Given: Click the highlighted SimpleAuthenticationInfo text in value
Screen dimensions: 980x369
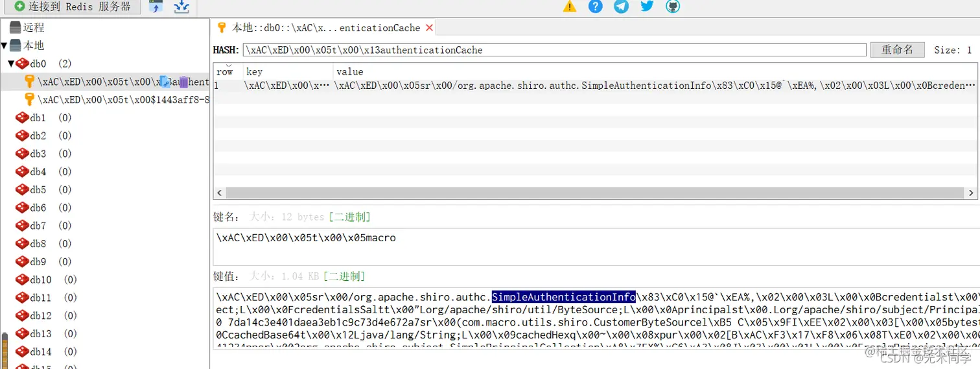Looking at the screenshot, I should point(563,296).
